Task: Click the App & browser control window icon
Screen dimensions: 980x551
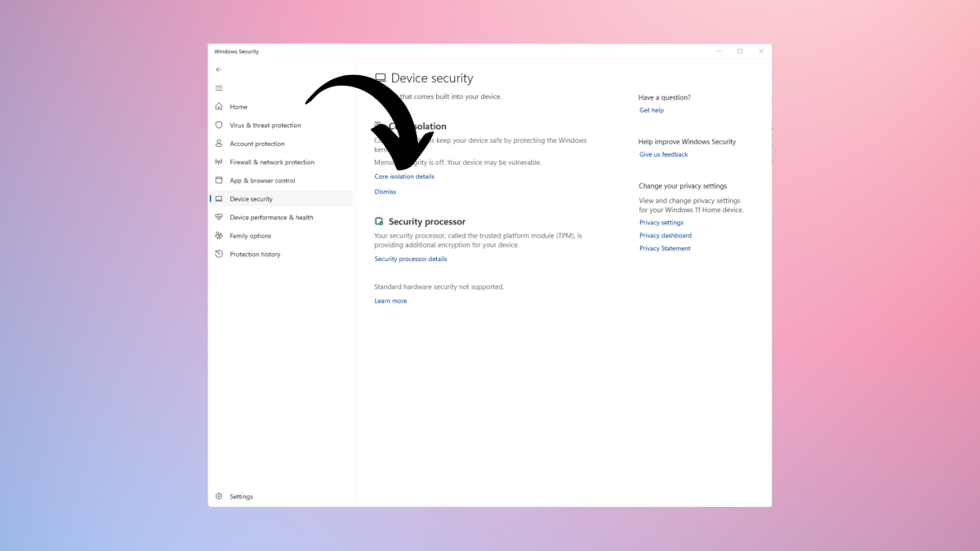Action: coord(219,180)
